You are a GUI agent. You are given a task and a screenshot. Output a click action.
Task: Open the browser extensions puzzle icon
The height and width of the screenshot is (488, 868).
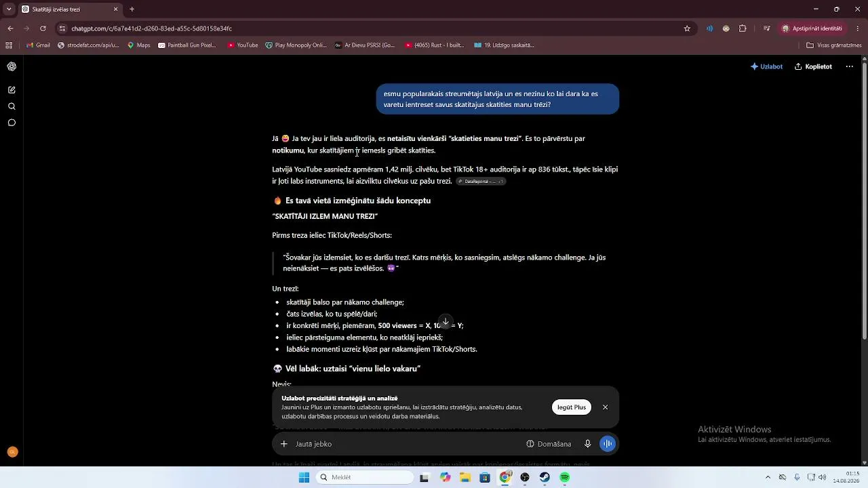coord(743,28)
